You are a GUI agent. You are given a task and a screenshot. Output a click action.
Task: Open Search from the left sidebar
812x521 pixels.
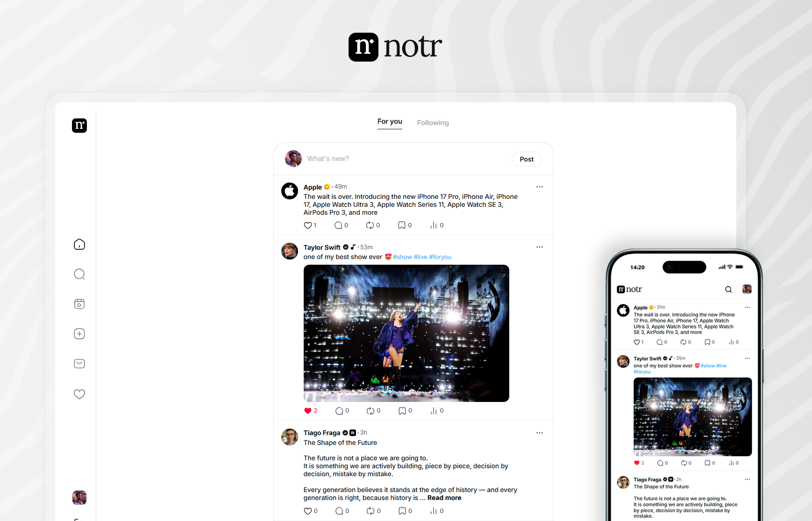[79, 274]
